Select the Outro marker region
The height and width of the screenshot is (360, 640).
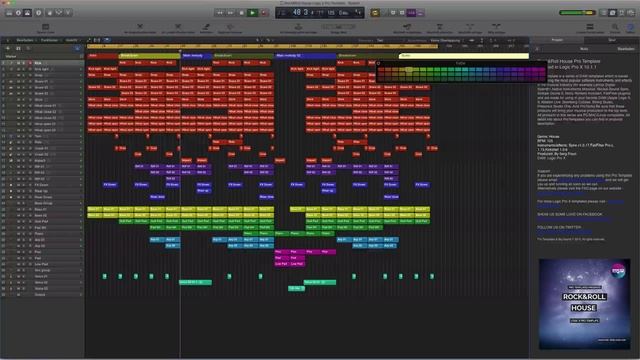click(464, 56)
